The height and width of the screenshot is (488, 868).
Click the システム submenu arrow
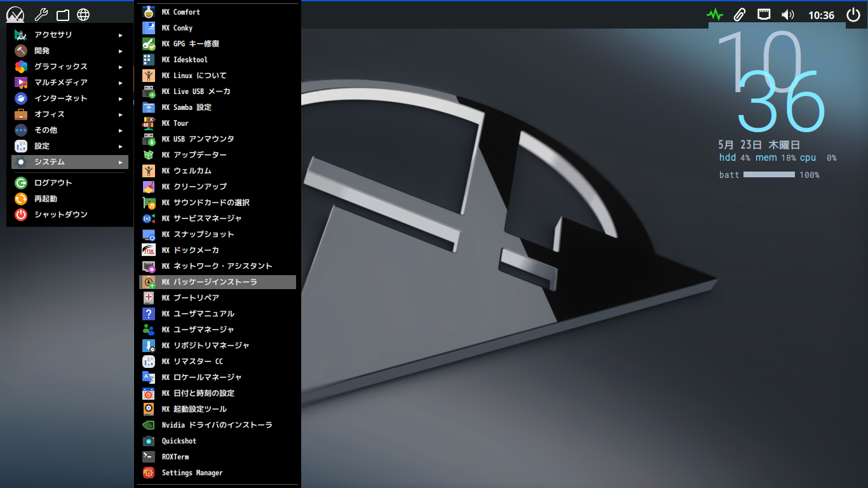[x=121, y=162]
